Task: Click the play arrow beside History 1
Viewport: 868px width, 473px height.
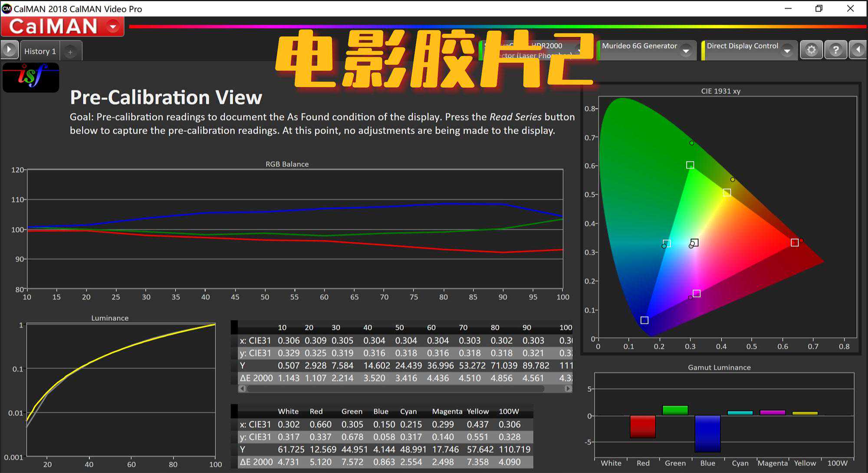Action: [x=9, y=50]
